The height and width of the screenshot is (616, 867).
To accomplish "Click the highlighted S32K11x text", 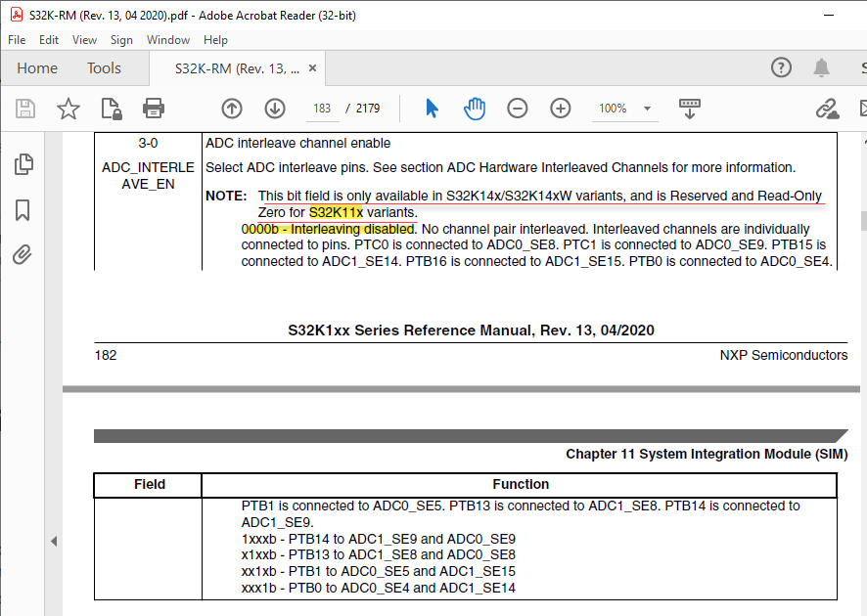I will 336,212.
